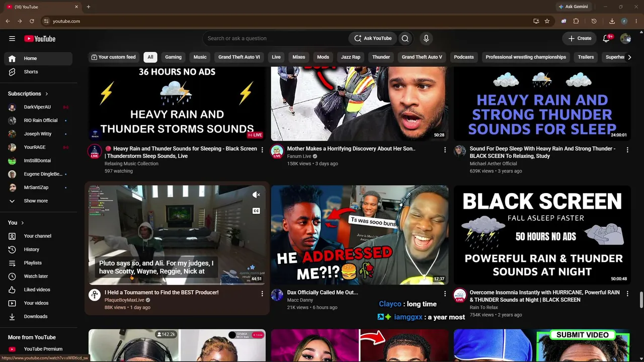Unmute the tournament video preview
This screenshot has height=362, width=644.
(x=256, y=195)
